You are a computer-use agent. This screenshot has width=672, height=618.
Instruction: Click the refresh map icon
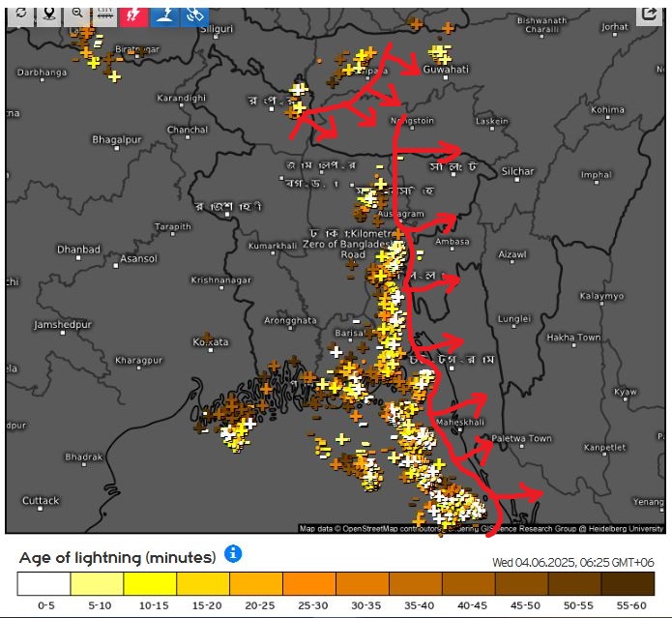(x=21, y=15)
